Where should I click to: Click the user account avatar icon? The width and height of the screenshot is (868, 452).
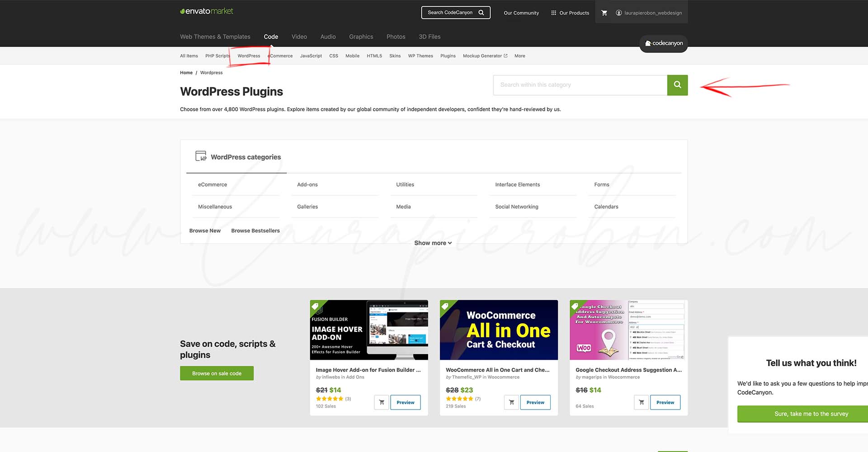pyautogui.click(x=618, y=13)
